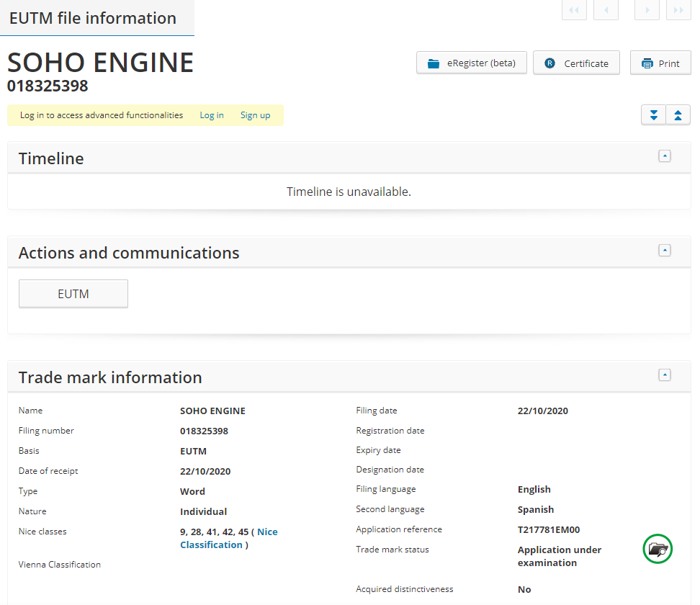Image resolution: width=700 pixels, height=605 pixels.
Task: Click the folder search icon near trade mark status
Action: click(658, 550)
